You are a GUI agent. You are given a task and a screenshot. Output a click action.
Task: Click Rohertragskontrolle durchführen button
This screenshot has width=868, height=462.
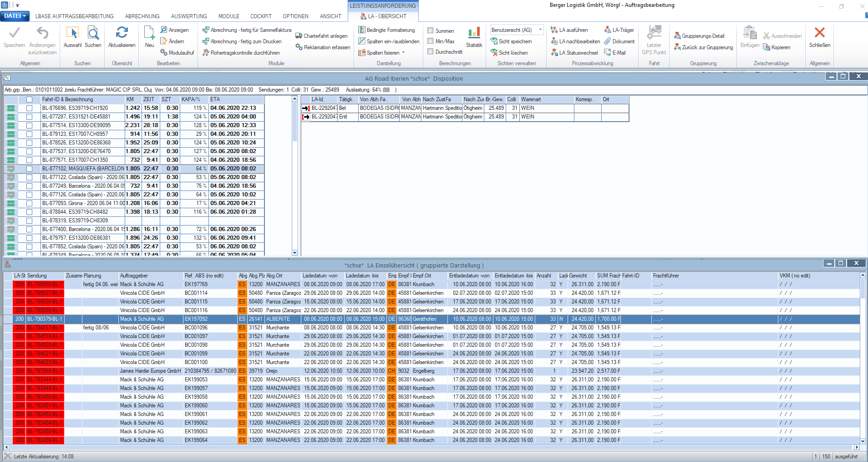[241, 53]
